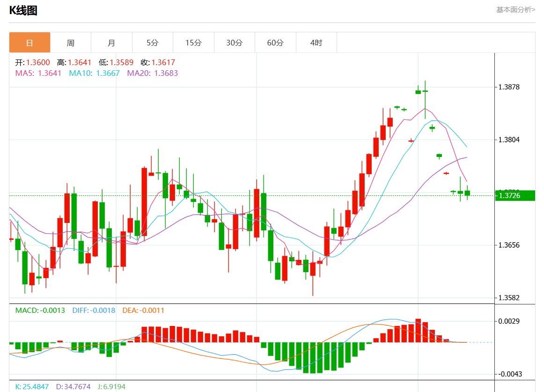Click the MA5 indicator label
This screenshot has height=392, width=544.
pos(38,73)
